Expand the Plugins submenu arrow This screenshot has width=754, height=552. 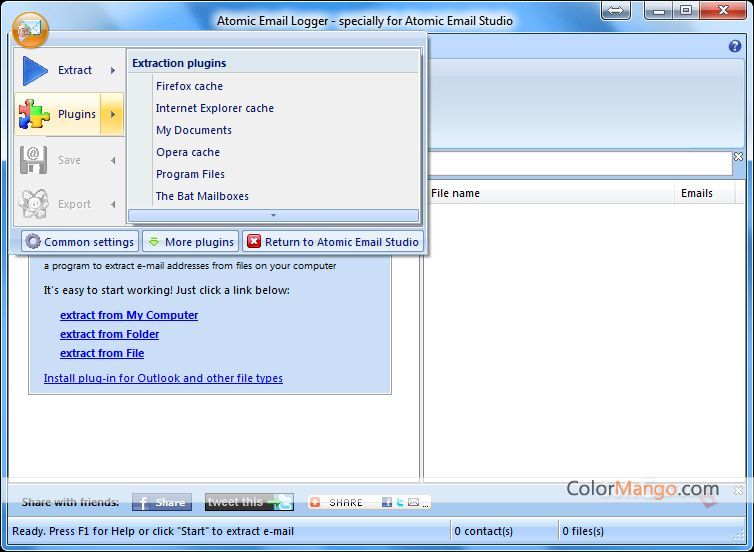pos(112,115)
